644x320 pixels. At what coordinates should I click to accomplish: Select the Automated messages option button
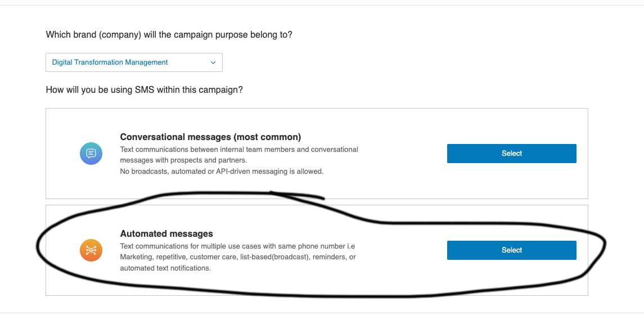511,250
